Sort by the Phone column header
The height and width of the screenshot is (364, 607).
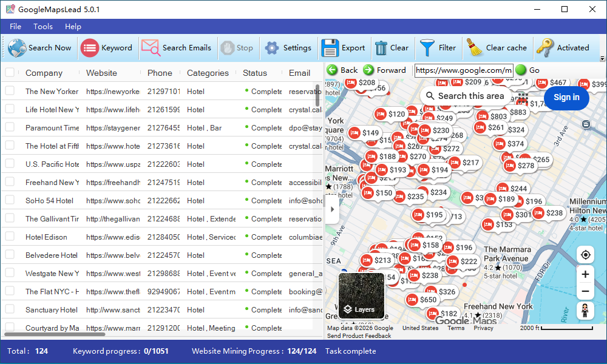(x=160, y=73)
